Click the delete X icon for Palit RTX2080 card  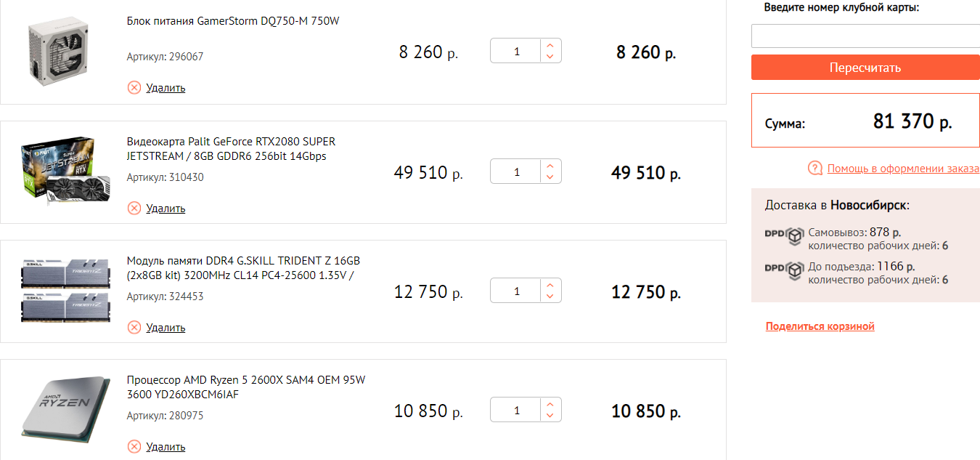click(134, 209)
